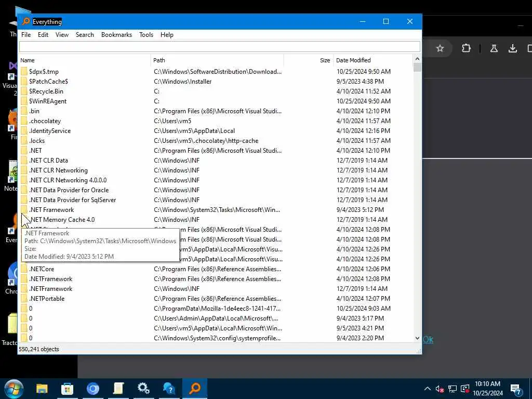
Task: Click the Everything search input field
Action: point(220,46)
